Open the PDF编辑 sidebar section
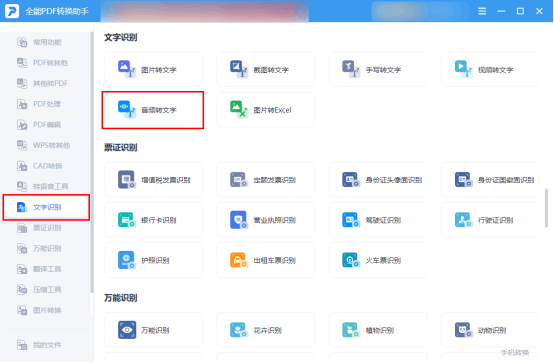Viewport: 554px width, 363px height. click(46, 125)
